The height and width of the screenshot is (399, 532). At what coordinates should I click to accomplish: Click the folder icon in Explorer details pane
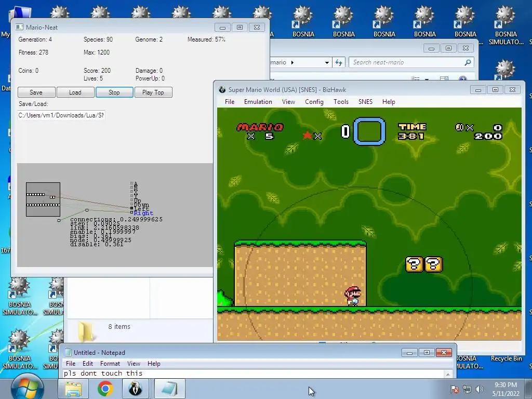pos(86,331)
